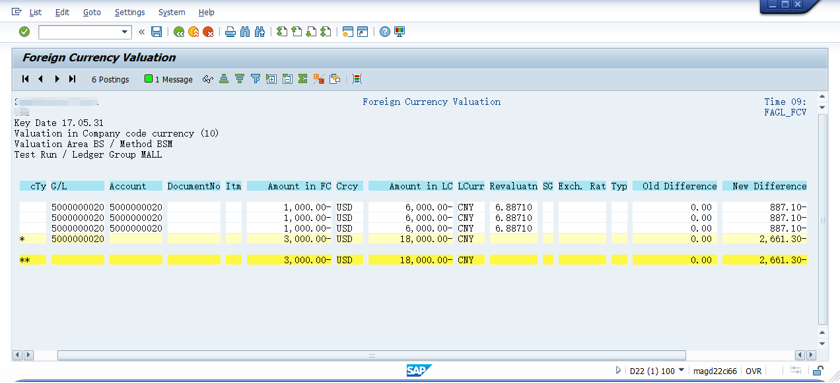The image size is (840, 383).
Task: Click the orange Exit icon
Action: pos(193,32)
